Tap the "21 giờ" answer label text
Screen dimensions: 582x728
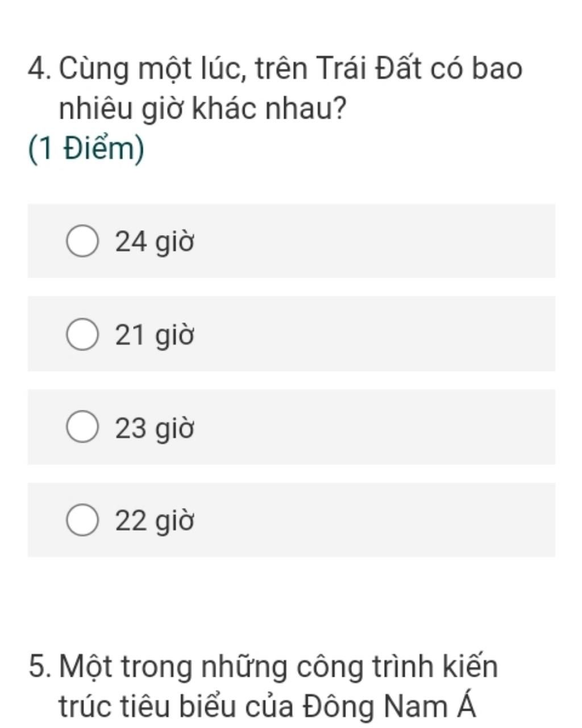pyautogui.click(x=155, y=335)
